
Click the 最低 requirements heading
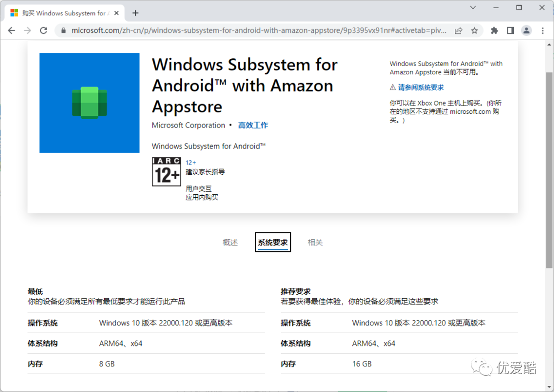coord(35,292)
